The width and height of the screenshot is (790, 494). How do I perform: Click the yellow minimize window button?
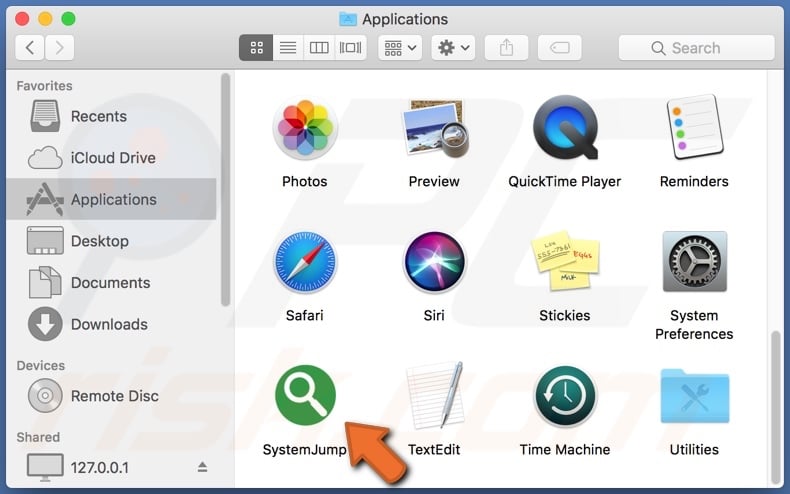[x=45, y=19]
